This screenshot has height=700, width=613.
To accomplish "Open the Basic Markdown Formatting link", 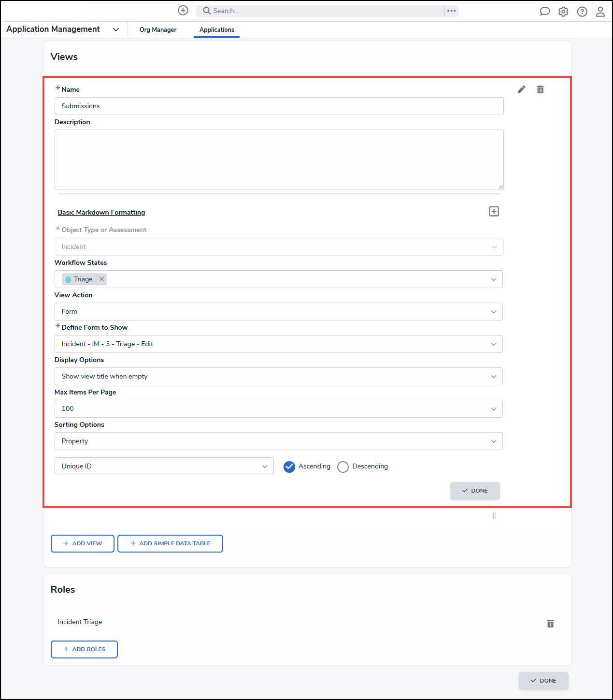I will [x=101, y=212].
